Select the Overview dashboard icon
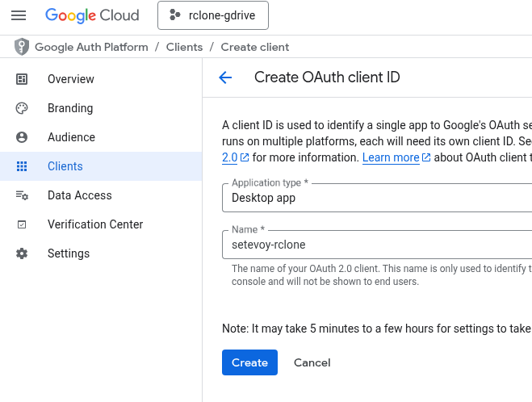Image resolution: width=532 pixels, height=402 pixels. pos(22,79)
